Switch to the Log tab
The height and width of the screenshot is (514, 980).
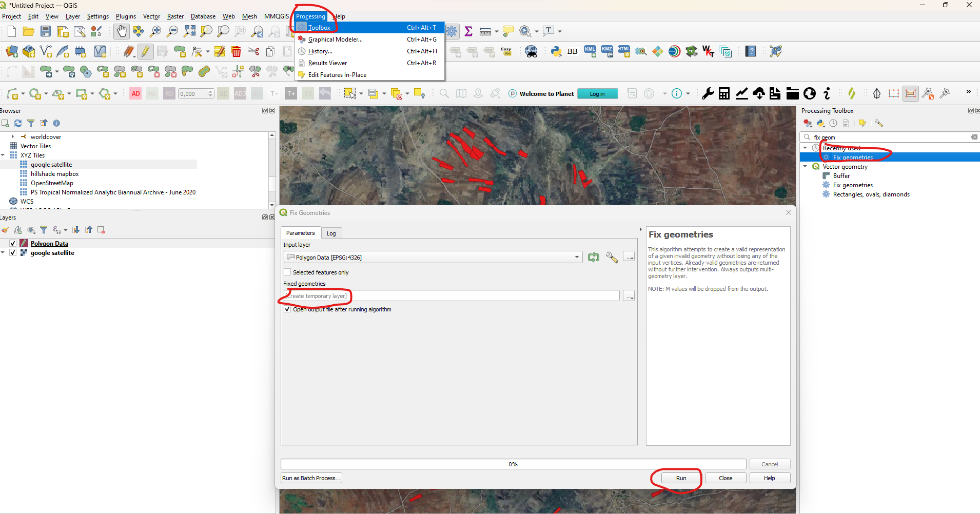pos(331,233)
